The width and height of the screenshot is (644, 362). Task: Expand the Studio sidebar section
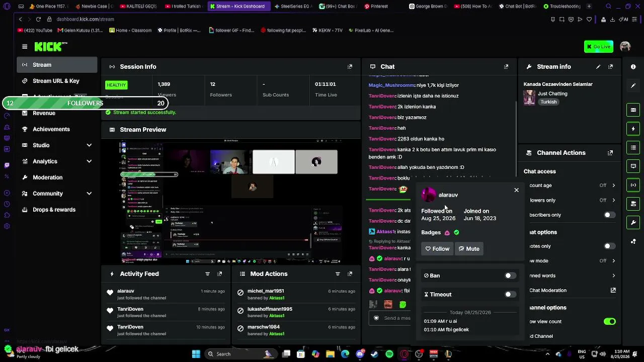(89, 145)
